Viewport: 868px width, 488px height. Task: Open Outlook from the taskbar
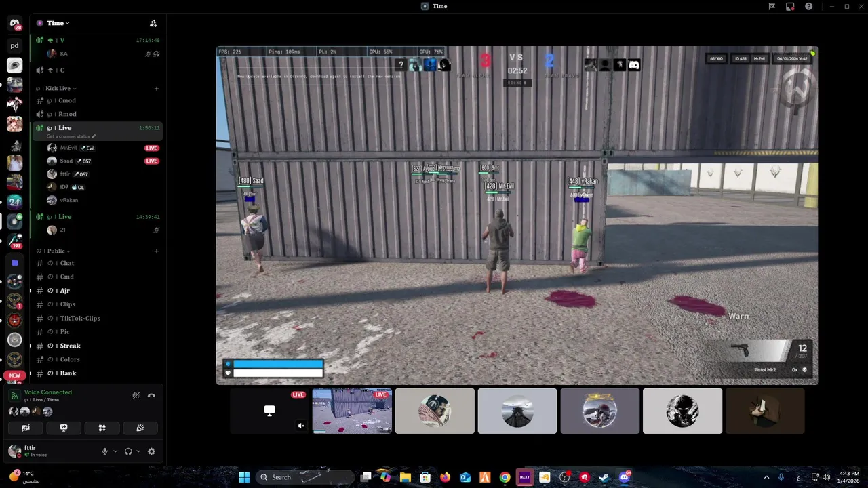[x=465, y=477]
